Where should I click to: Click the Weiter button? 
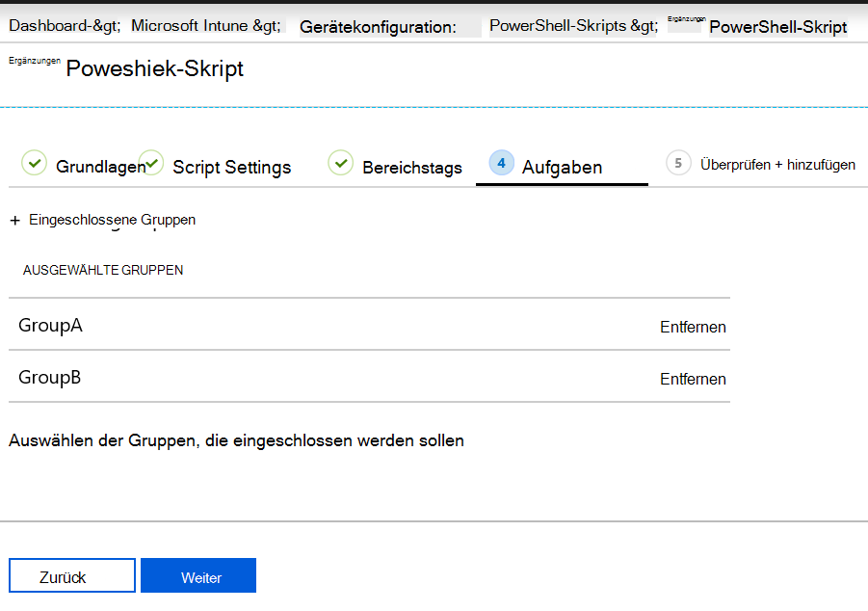[x=198, y=575]
